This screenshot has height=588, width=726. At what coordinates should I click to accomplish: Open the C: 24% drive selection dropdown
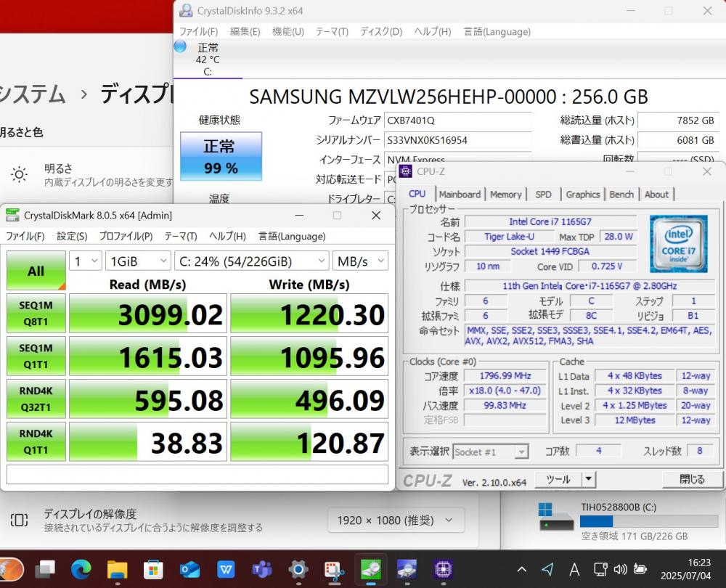coord(251,261)
